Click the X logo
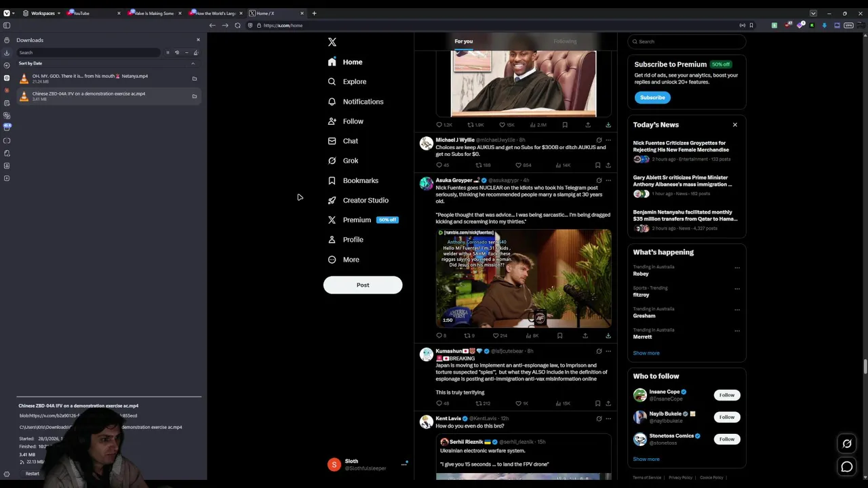868x488 pixels. click(x=332, y=42)
